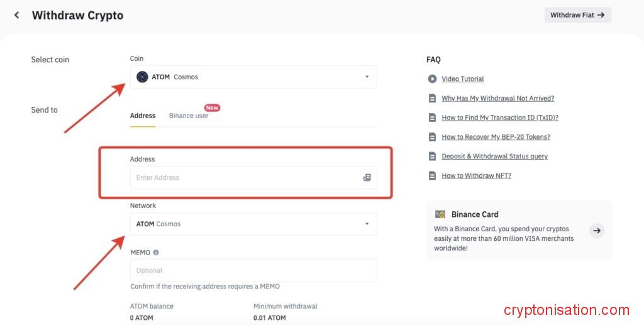Image resolution: width=644 pixels, height=325 pixels.
Task: Open Deposit & Withdrawal Status query link
Action: [x=494, y=157]
